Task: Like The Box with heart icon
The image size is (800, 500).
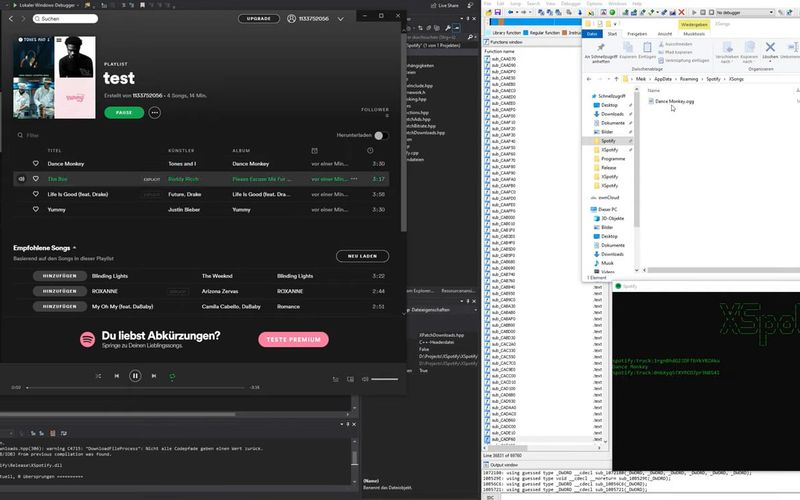Action: (x=36, y=179)
